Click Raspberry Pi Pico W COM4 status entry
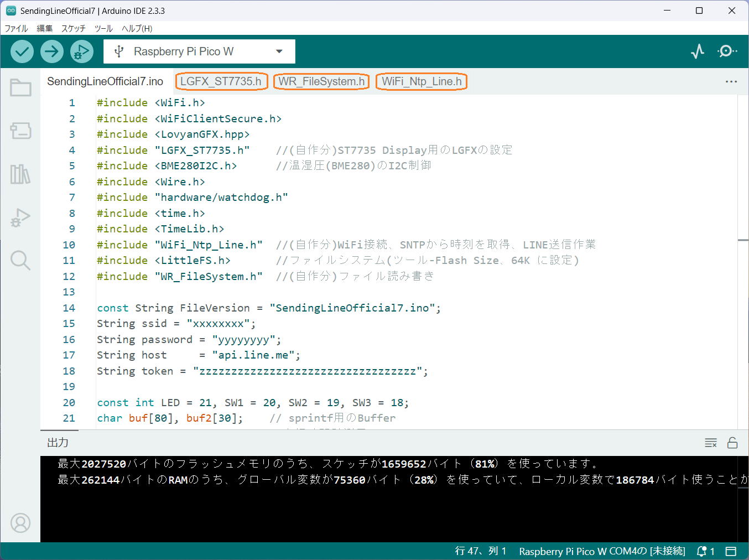 pyautogui.click(x=602, y=551)
